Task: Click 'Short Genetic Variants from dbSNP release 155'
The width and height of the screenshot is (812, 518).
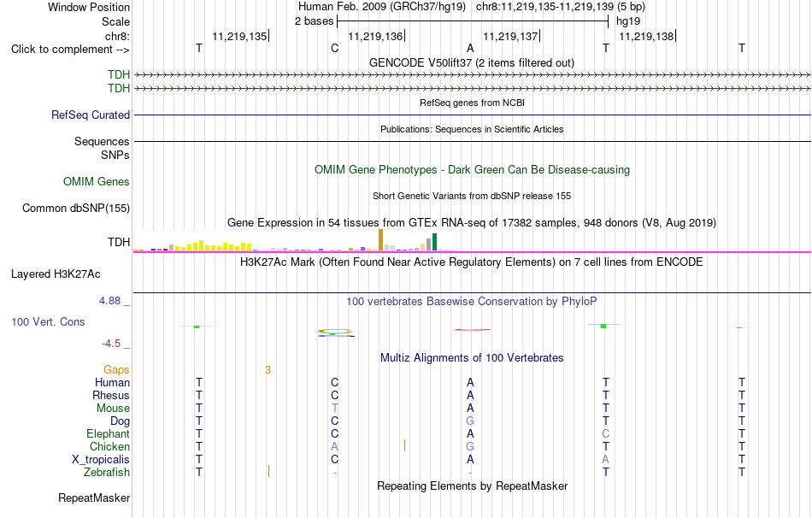Action: (472, 196)
